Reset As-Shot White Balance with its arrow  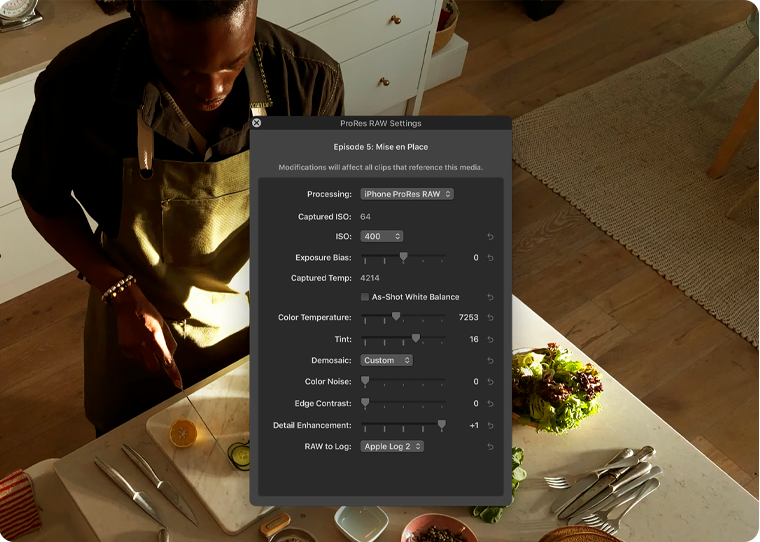(x=491, y=297)
